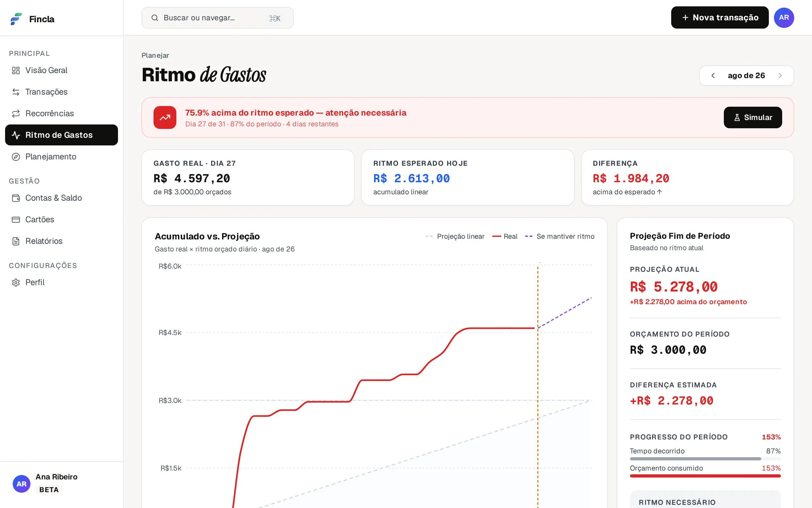Image resolution: width=812 pixels, height=508 pixels.
Task: Open the Perfil settings page
Action: (x=62, y=283)
